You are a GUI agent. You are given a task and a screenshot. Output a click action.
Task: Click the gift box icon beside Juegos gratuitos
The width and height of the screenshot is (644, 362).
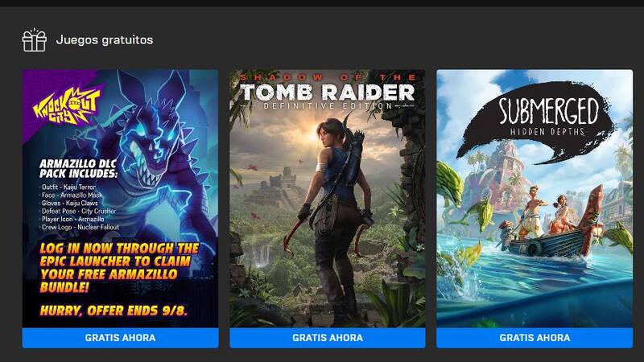pos(34,40)
